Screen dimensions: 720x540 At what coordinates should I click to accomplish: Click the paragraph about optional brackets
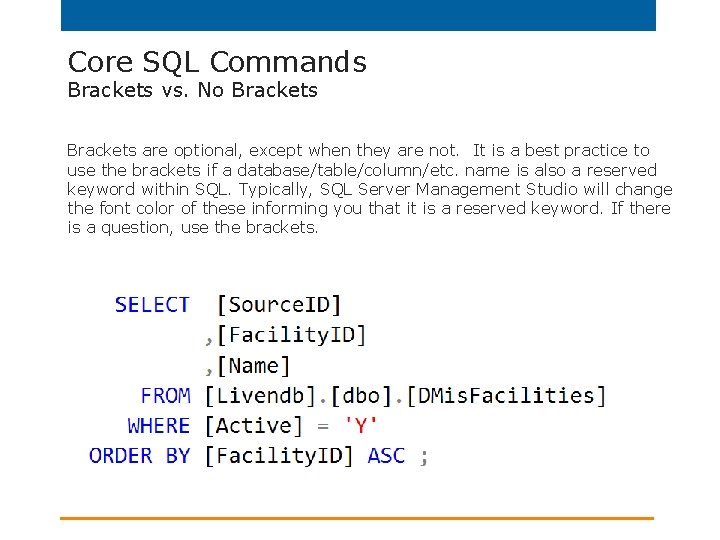pos(369,189)
